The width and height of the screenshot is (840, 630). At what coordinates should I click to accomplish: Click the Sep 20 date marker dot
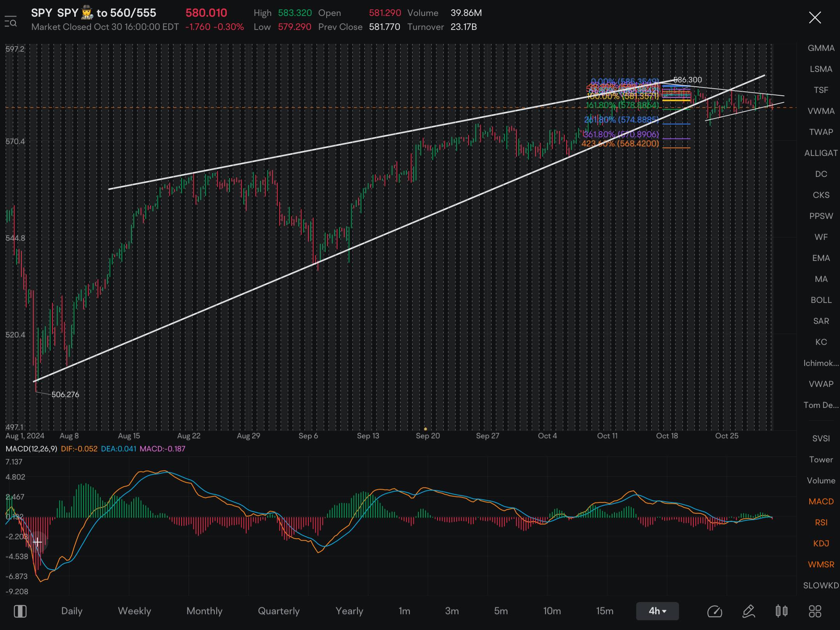click(x=425, y=429)
